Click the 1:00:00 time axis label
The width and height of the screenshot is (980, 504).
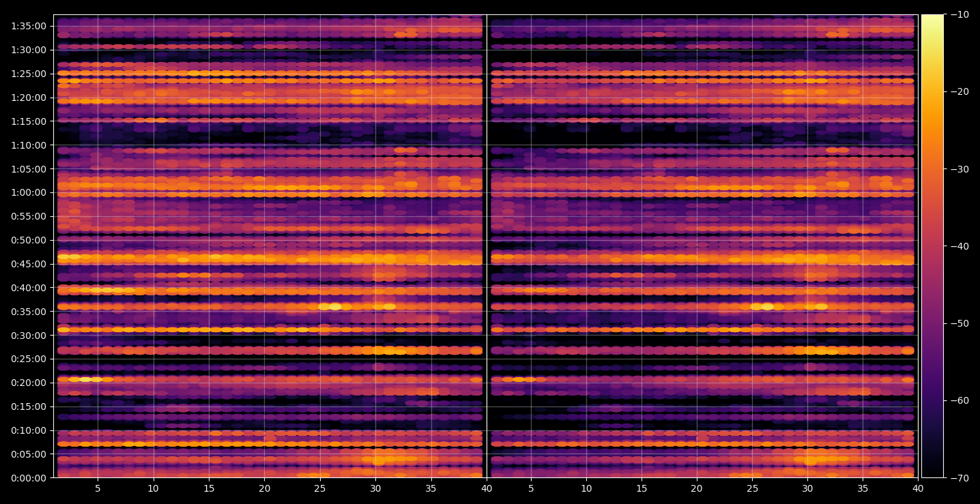tap(29, 192)
